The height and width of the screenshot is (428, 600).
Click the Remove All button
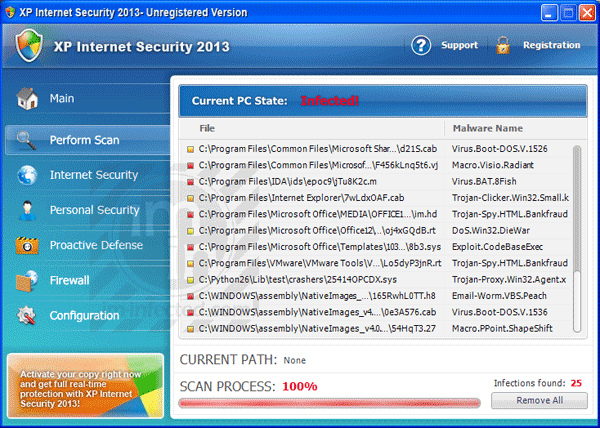click(x=539, y=400)
